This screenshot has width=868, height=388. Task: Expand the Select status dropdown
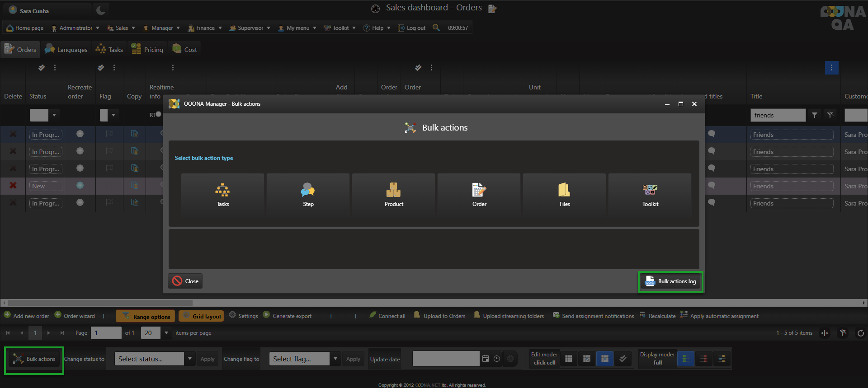tap(190, 359)
